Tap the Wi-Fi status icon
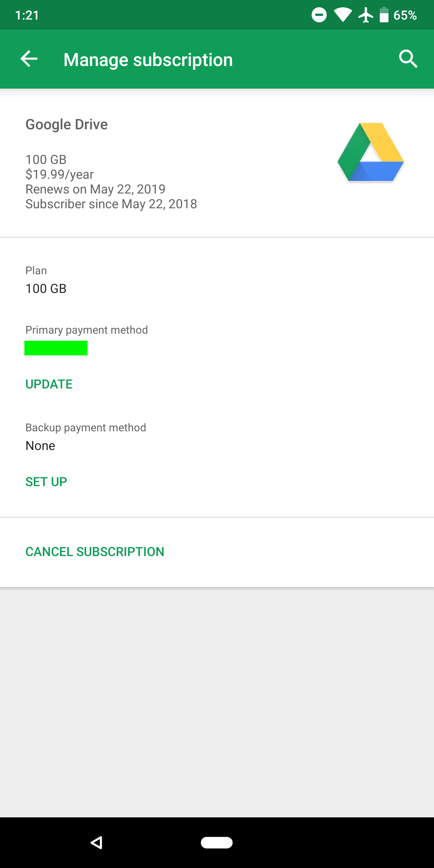434x868 pixels. pyautogui.click(x=343, y=15)
